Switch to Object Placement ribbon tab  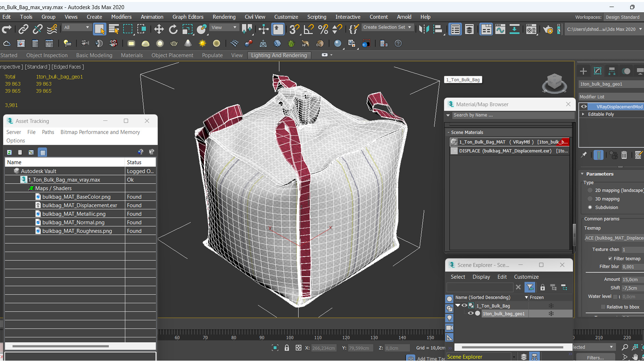(172, 55)
